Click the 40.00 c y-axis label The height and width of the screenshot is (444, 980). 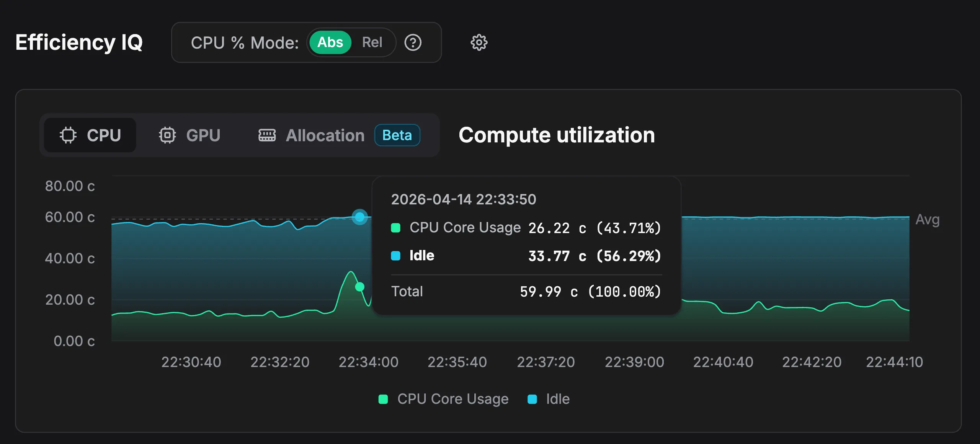(x=70, y=258)
